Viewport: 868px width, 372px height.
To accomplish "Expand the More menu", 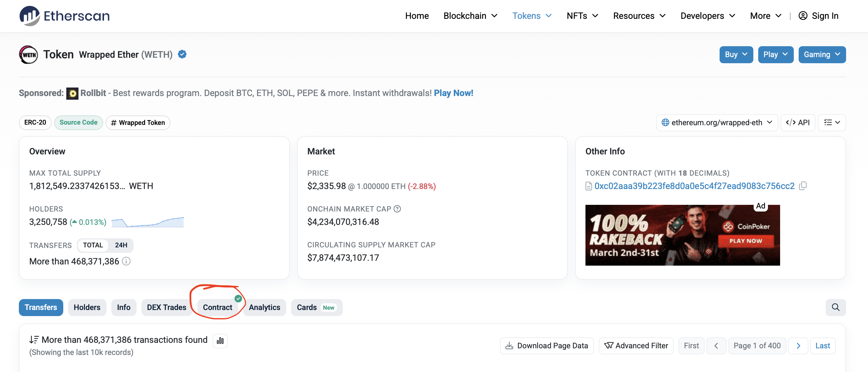I will [766, 16].
